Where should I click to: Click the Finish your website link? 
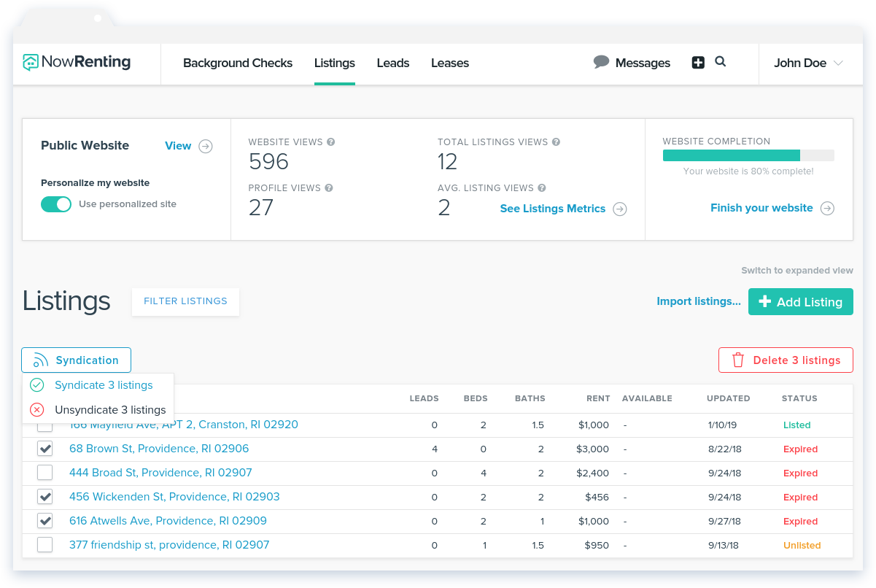pyautogui.click(x=761, y=208)
